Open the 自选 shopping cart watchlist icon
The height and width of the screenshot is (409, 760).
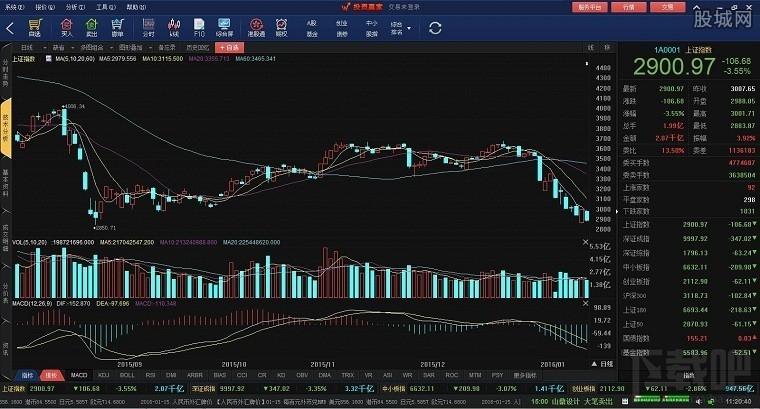[x=35, y=28]
